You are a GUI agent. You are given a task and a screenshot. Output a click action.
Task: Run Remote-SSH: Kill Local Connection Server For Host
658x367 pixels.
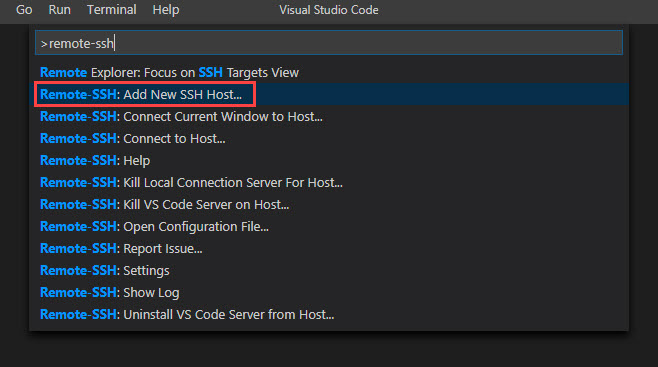[329, 182]
